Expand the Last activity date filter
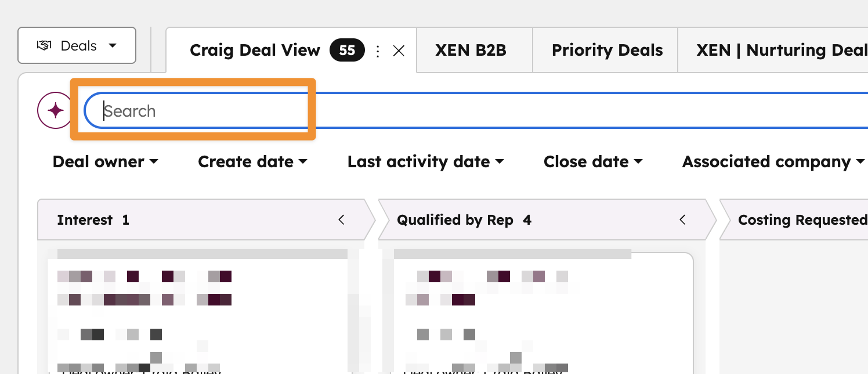The image size is (868, 374). tap(425, 161)
